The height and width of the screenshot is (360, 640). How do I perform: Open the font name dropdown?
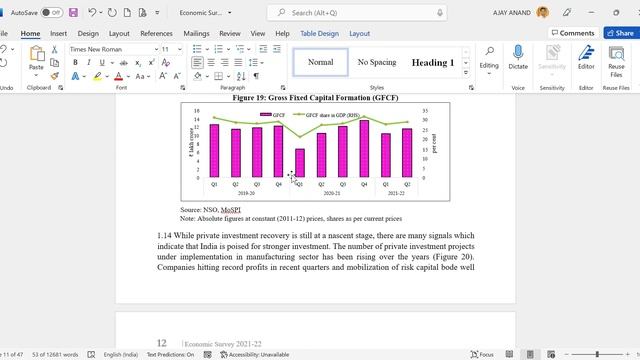pyautogui.click(x=156, y=49)
